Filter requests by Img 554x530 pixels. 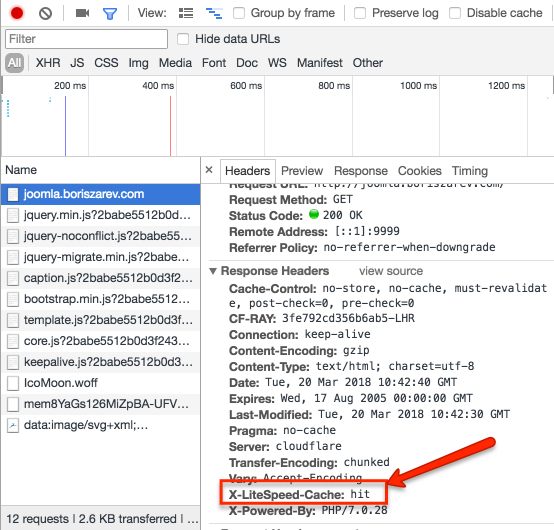click(x=138, y=63)
